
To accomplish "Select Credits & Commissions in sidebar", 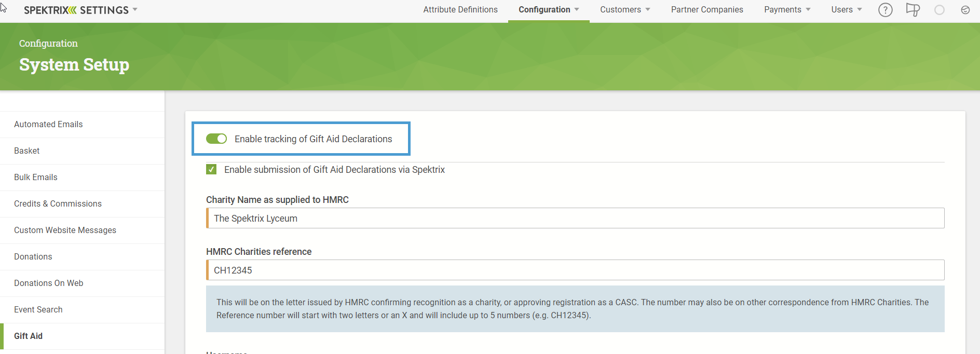I will (83, 204).
